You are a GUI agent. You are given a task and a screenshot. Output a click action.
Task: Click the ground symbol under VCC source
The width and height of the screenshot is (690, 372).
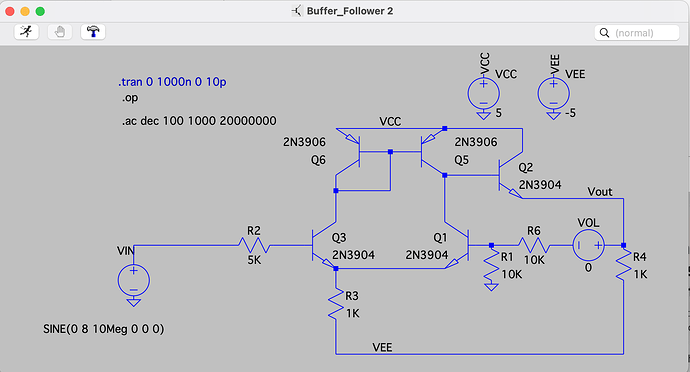[x=483, y=115]
